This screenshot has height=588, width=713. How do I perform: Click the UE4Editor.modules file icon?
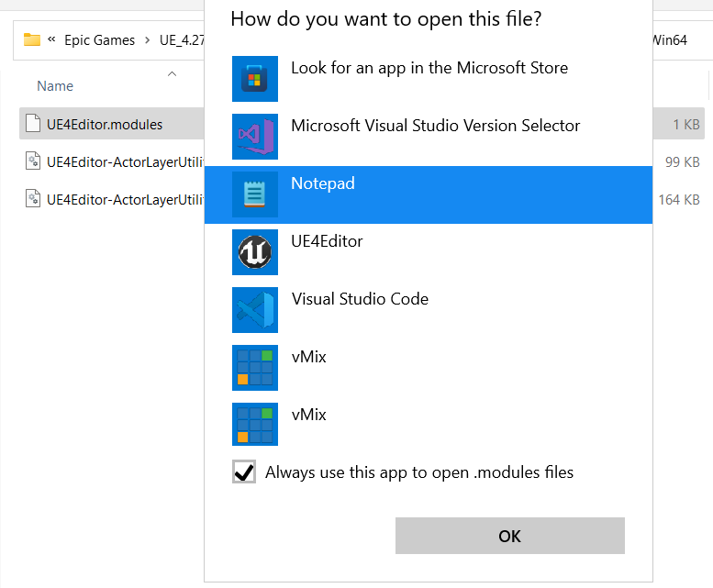click(x=33, y=124)
